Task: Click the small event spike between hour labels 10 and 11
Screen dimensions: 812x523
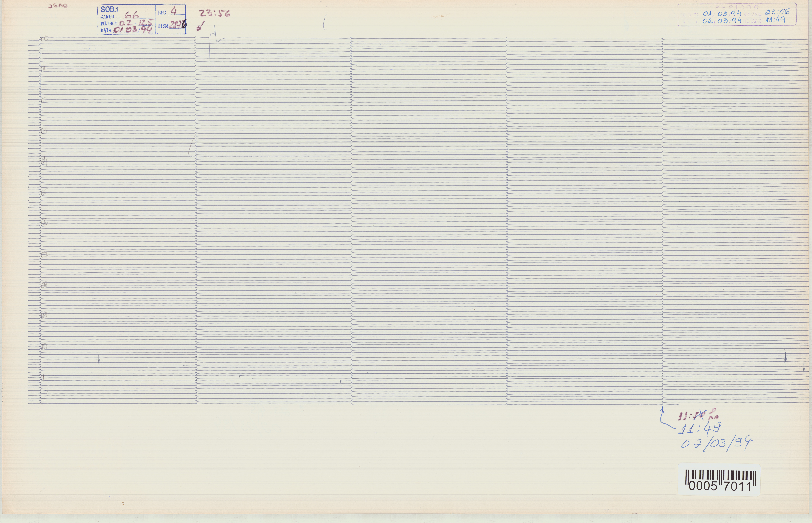Action: [99, 360]
